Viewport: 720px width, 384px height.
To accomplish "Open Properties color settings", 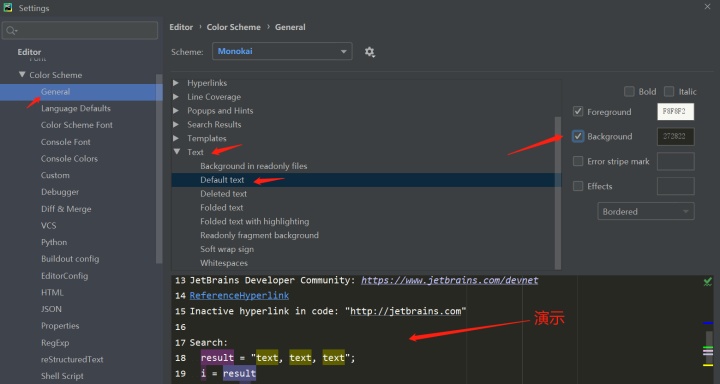I will [60, 326].
